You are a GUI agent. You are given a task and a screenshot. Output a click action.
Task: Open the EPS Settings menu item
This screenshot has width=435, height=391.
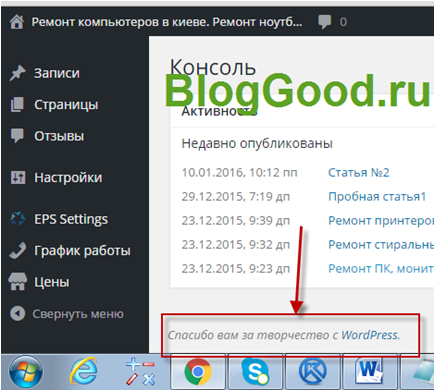coord(71,219)
